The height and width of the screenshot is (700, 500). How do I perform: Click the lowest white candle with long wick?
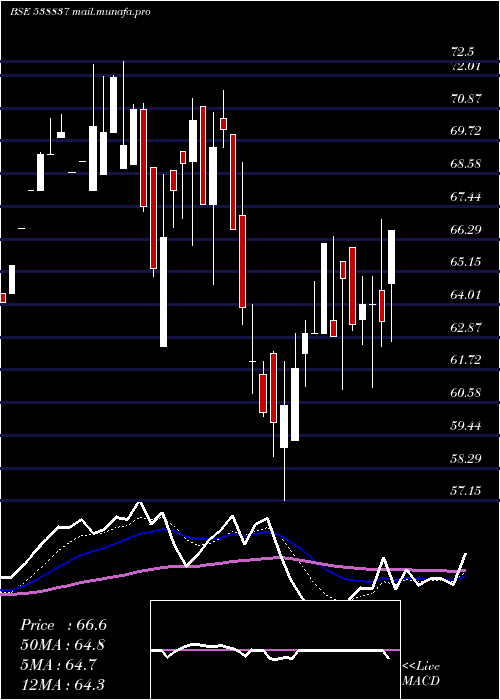tap(284, 426)
